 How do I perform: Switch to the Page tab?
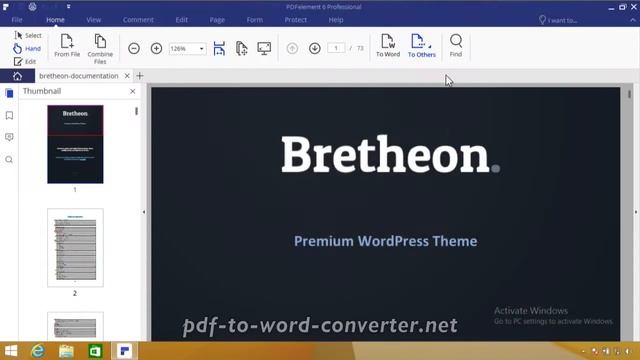pos(217,20)
